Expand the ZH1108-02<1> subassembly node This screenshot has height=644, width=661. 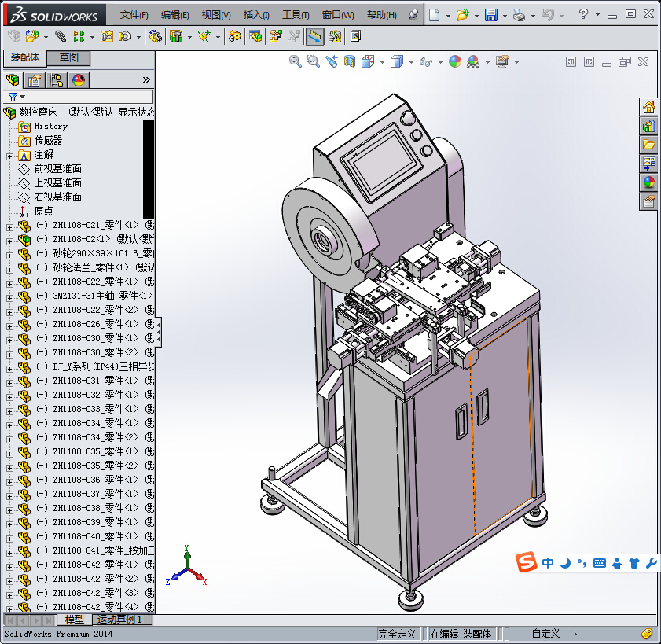[9, 241]
